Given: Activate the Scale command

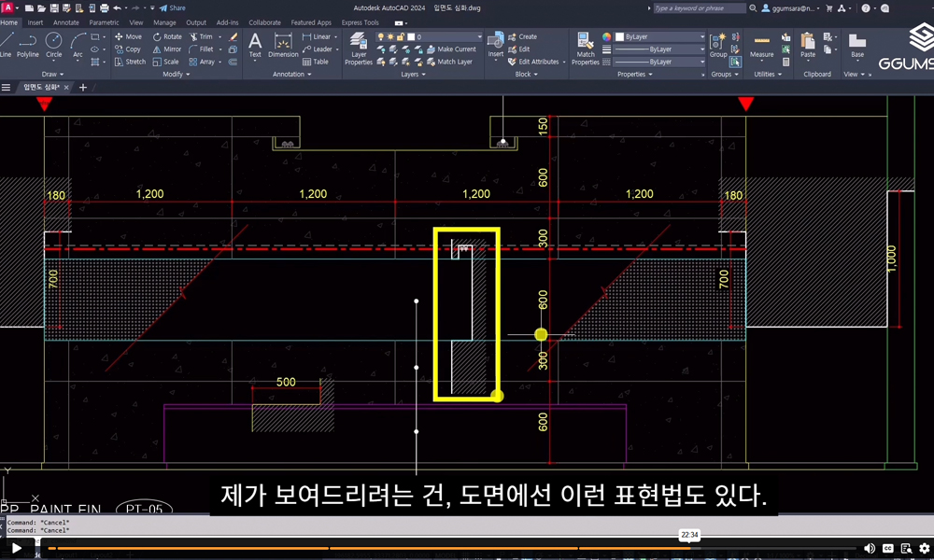Looking at the screenshot, I should (165, 62).
